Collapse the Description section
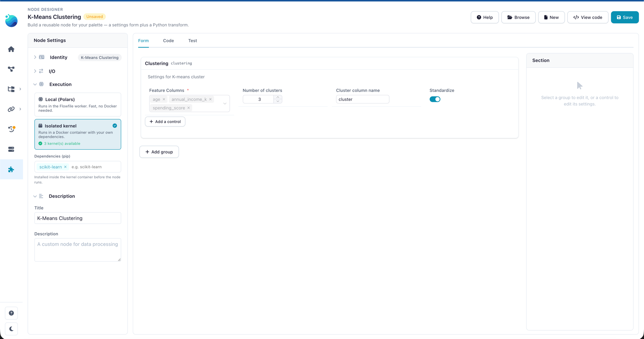The height and width of the screenshot is (339, 644). coord(35,196)
